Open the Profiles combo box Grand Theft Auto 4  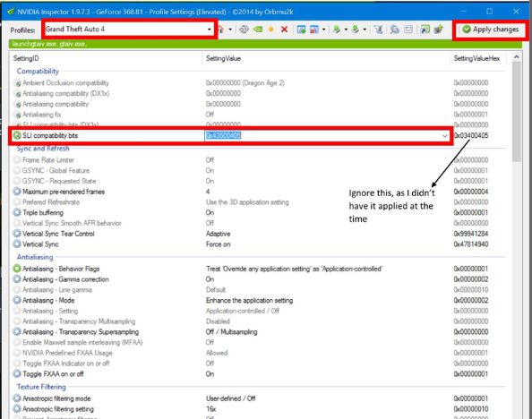(x=129, y=30)
